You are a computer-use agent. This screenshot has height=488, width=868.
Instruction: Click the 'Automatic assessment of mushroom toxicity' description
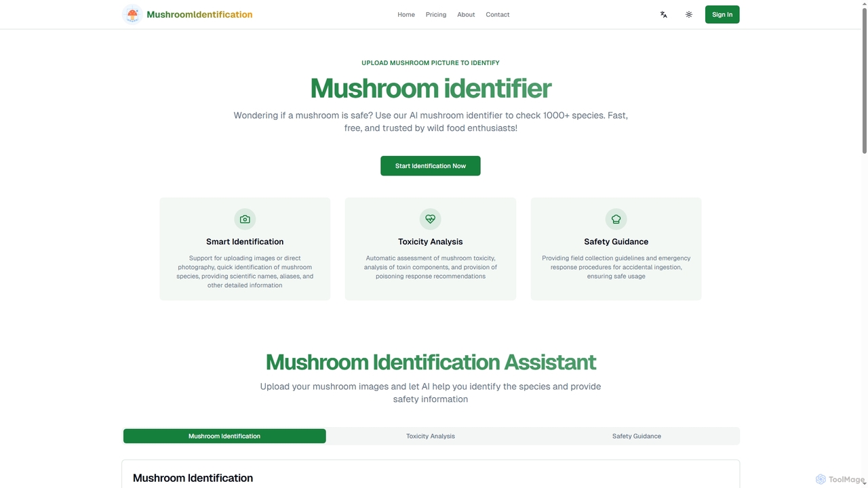click(x=431, y=267)
